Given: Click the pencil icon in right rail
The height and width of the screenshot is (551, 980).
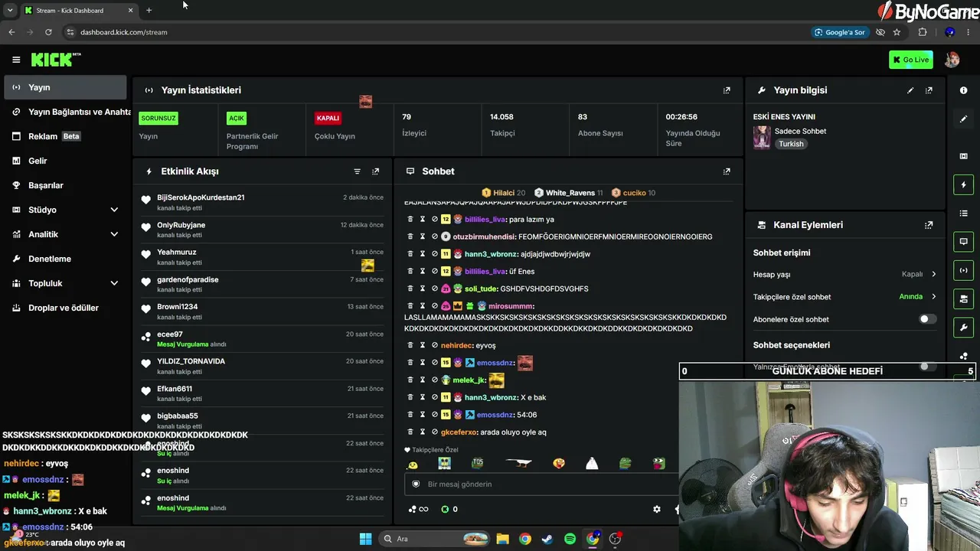Looking at the screenshot, I should pos(963,119).
